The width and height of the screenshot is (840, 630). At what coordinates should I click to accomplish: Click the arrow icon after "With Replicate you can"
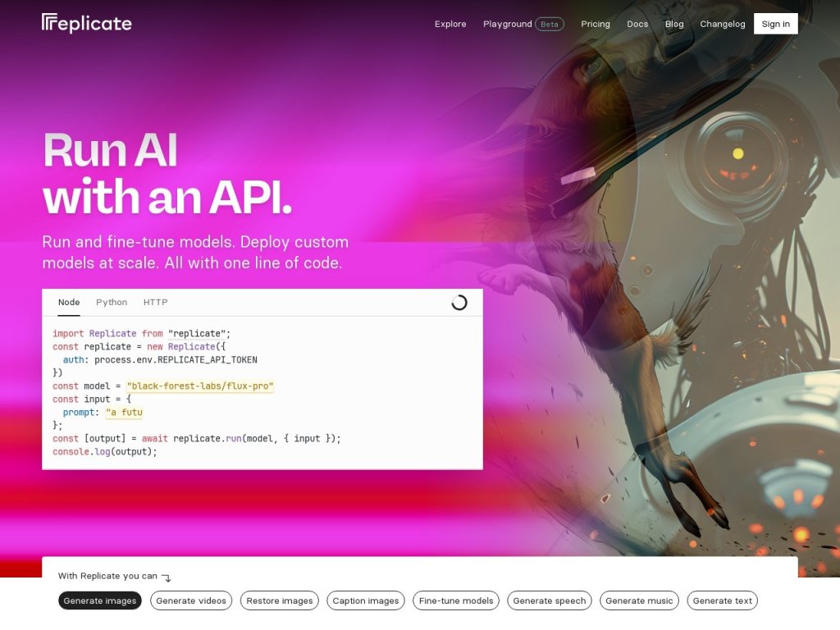167,577
